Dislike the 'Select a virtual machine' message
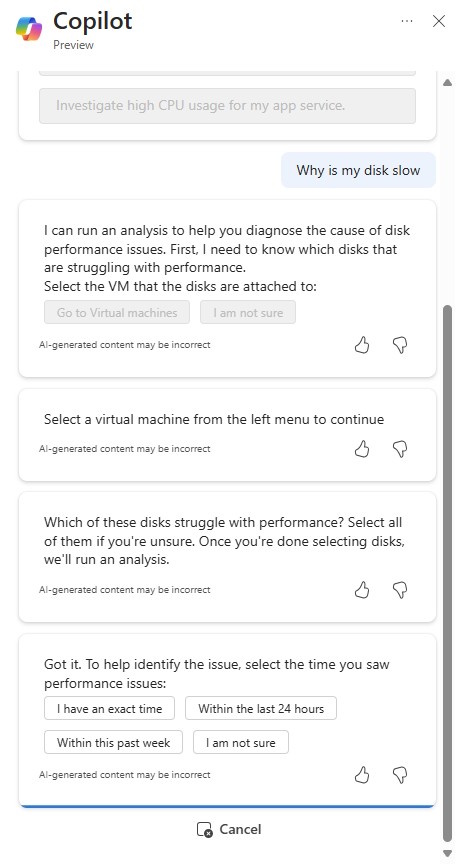The width and height of the screenshot is (469, 864). (400, 449)
